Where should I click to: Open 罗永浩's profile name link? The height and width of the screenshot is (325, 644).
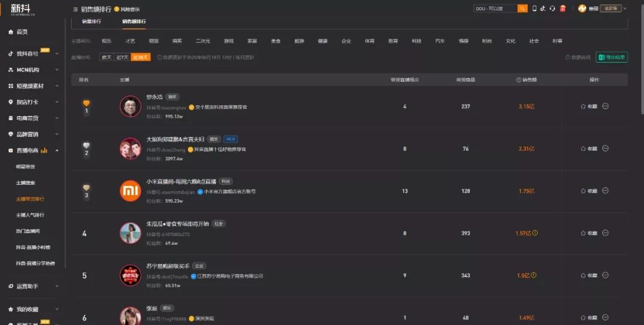click(154, 97)
